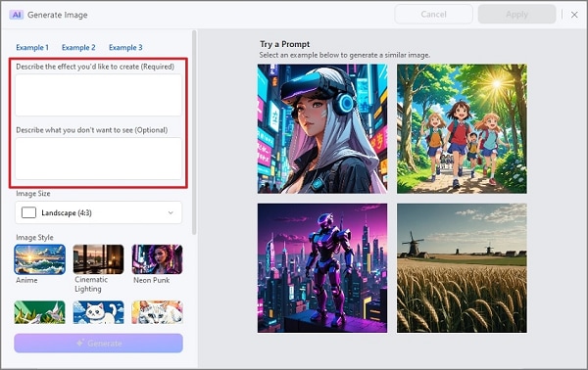588x370 pixels.
Task: Click the Neon Punk style label
Action: pyautogui.click(x=152, y=280)
